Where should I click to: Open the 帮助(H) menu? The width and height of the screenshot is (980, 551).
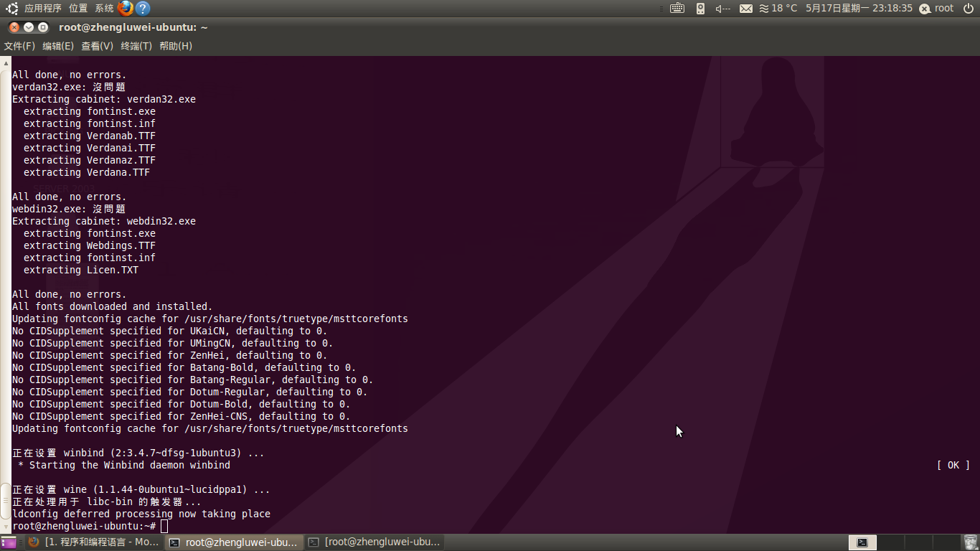(x=176, y=46)
